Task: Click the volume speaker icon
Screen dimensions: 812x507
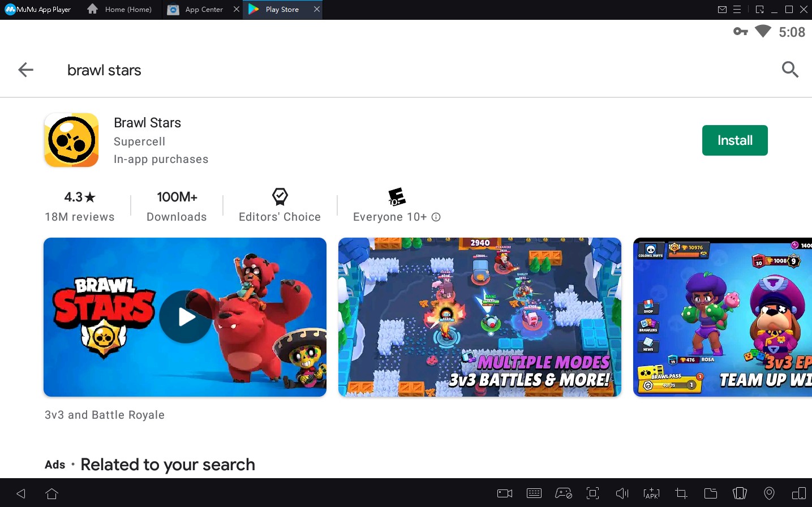Action: point(622,493)
